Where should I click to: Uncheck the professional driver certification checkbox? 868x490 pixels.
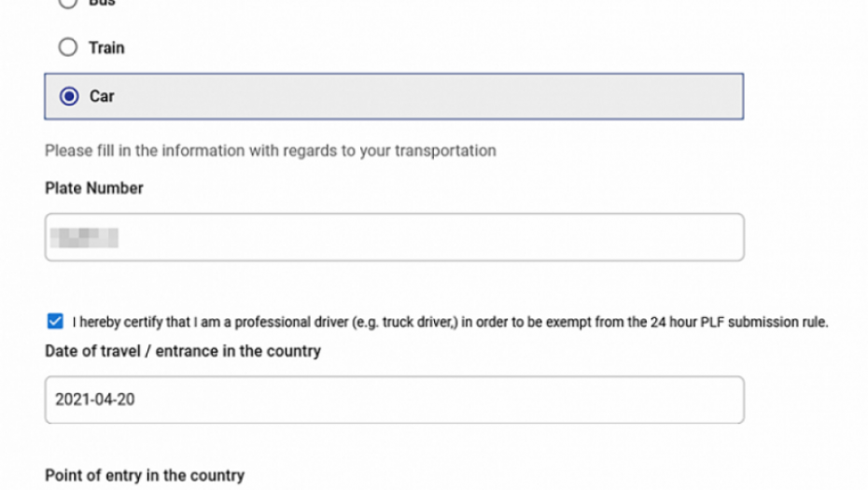(x=55, y=322)
